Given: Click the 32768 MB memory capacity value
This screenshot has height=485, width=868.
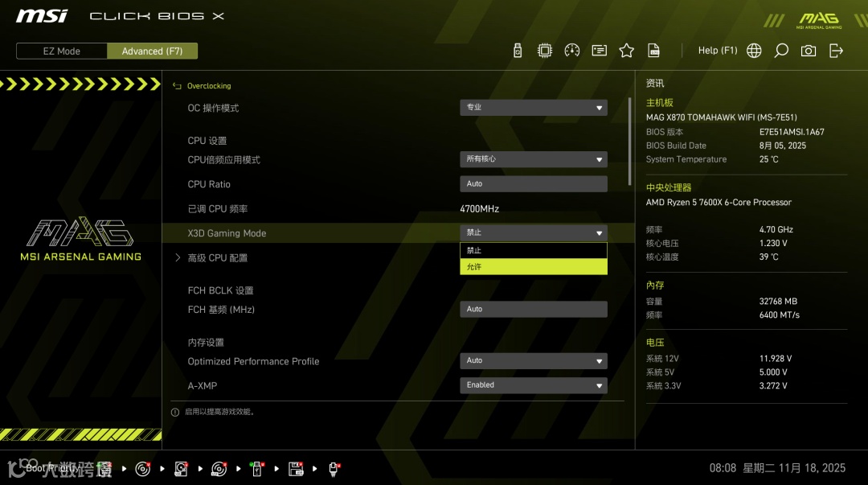Looking at the screenshot, I should [778, 302].
